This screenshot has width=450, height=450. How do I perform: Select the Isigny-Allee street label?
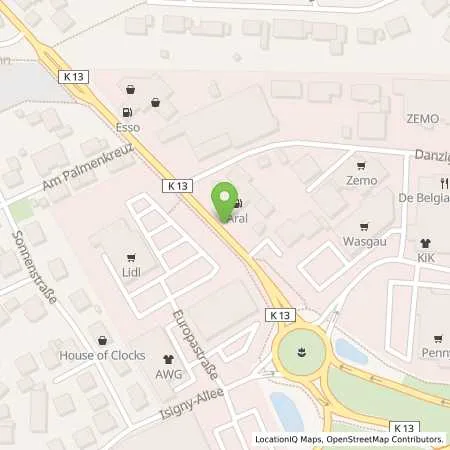[192, 403]
